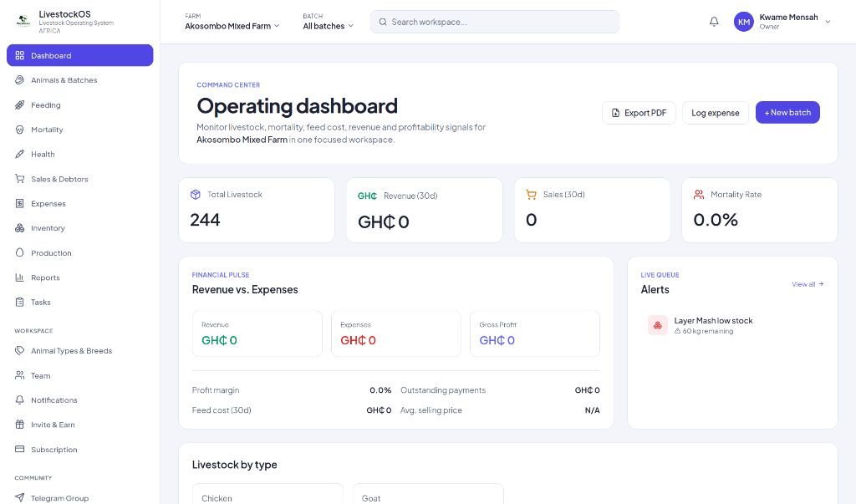Click the 60 kg remaining text

click(x=707, y=331)
